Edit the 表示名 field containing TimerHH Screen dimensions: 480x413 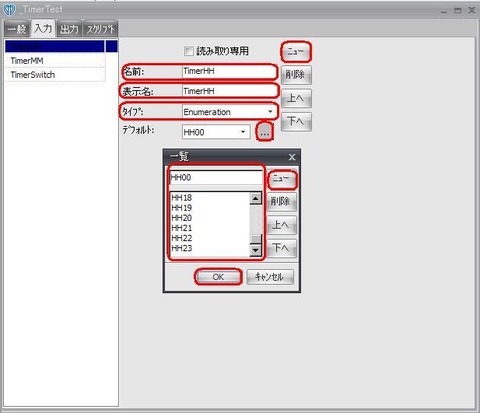click(x=229, y=91)
